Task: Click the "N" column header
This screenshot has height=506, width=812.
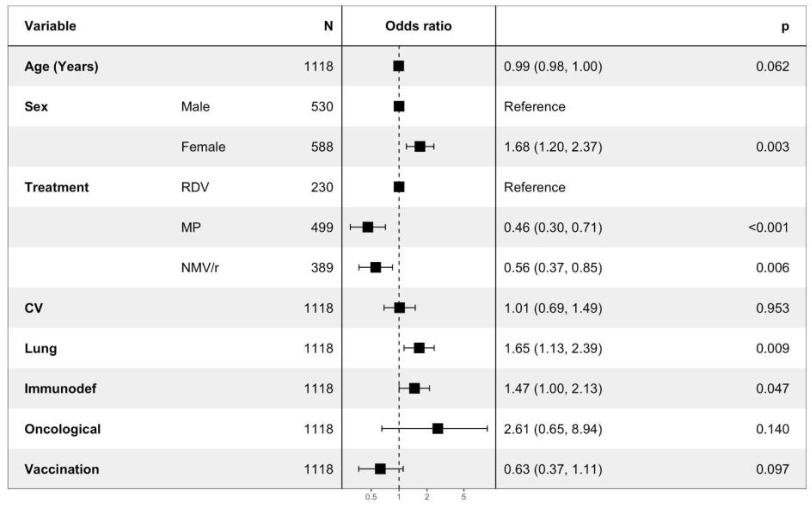Action: click(x=328, y=26)
